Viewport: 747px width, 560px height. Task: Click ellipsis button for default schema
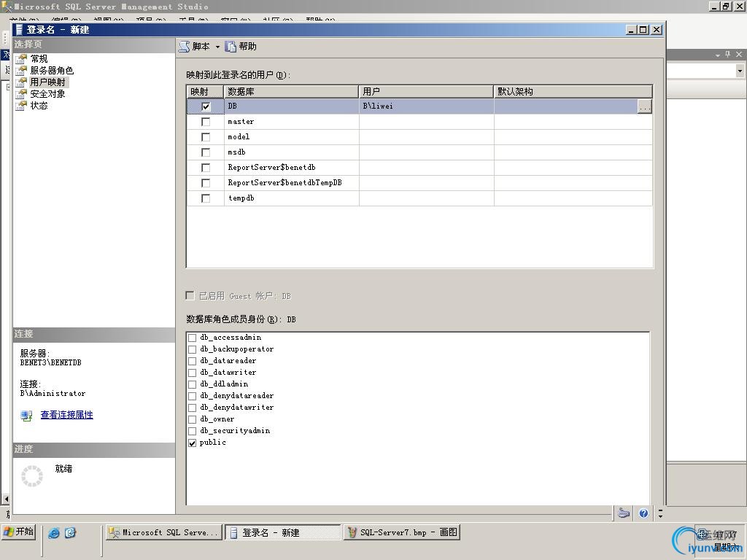pos(644,106)
